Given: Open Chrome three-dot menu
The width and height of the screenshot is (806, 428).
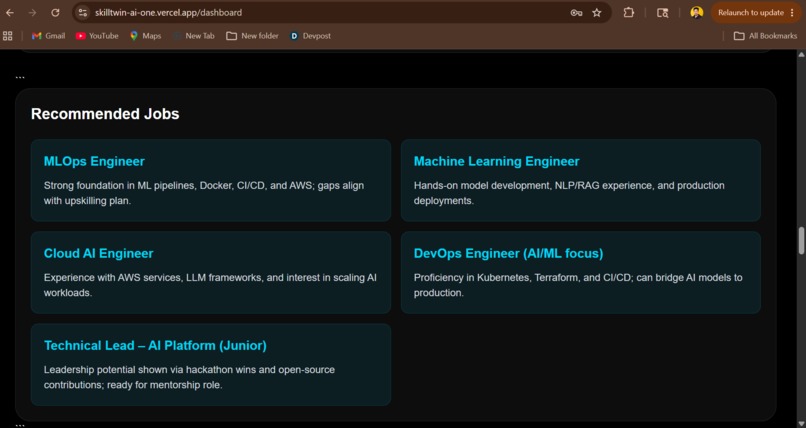Looking at the screenshot, I should [792, 13].
